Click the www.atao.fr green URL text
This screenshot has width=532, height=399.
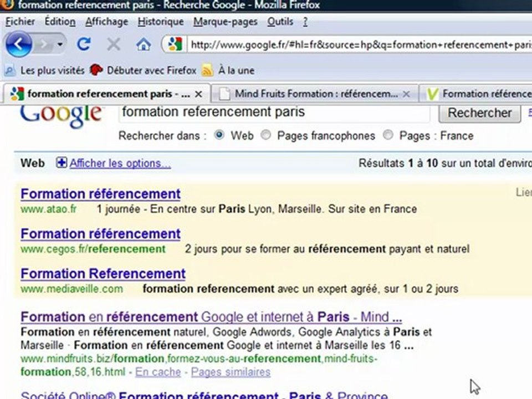click(x=49, y=209)
